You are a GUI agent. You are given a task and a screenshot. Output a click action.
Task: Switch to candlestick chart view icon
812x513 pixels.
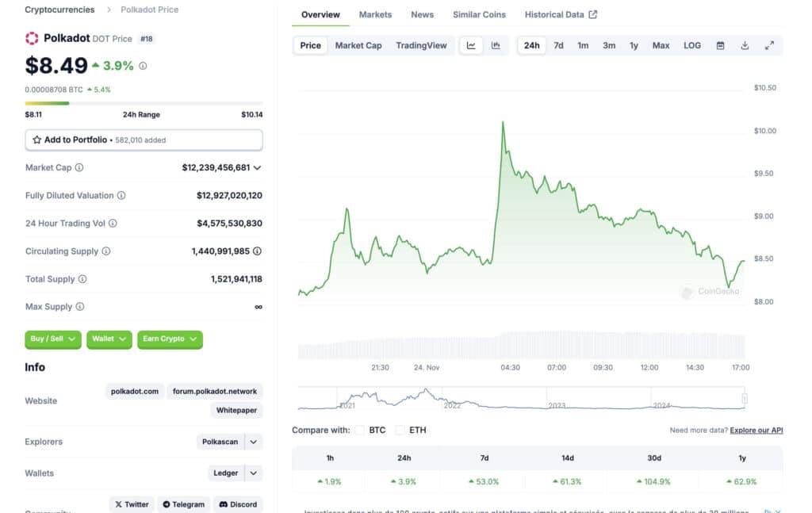[496, 45]
